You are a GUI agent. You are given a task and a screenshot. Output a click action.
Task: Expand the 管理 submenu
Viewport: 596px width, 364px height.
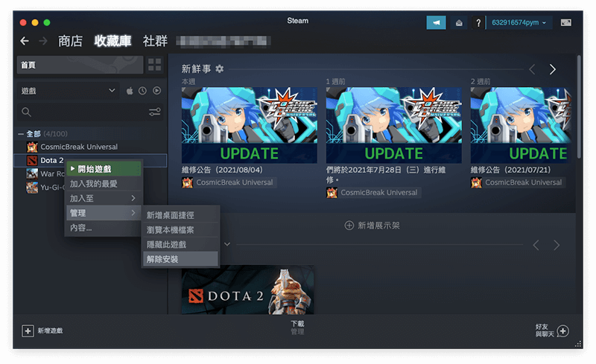(103, 213)
